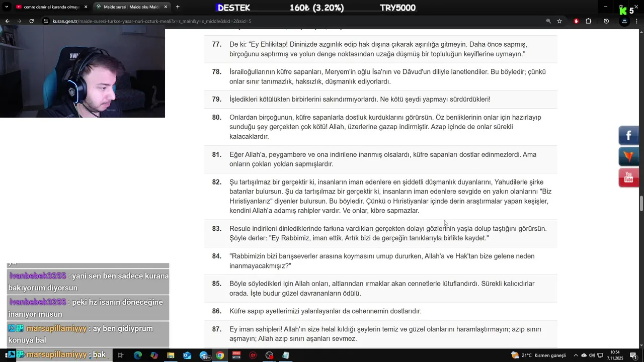Open the notification center icon
Screen dimensions: 644x362
pos(633,355)
